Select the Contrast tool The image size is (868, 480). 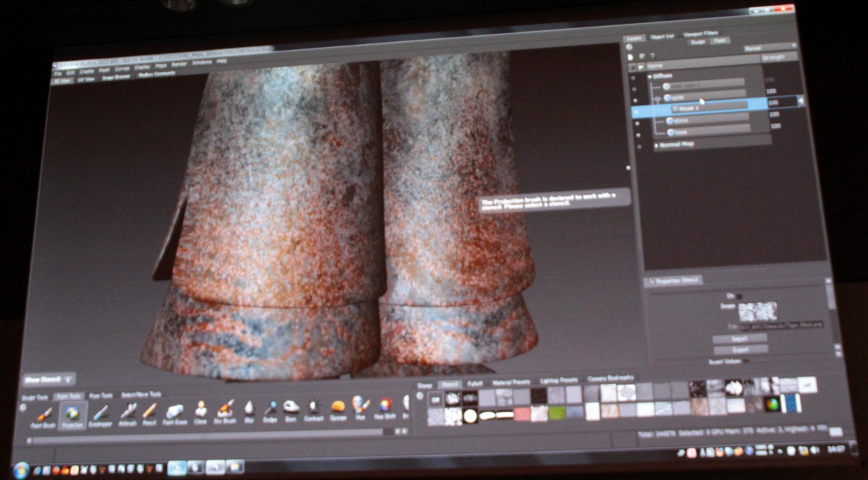[313, 409]
